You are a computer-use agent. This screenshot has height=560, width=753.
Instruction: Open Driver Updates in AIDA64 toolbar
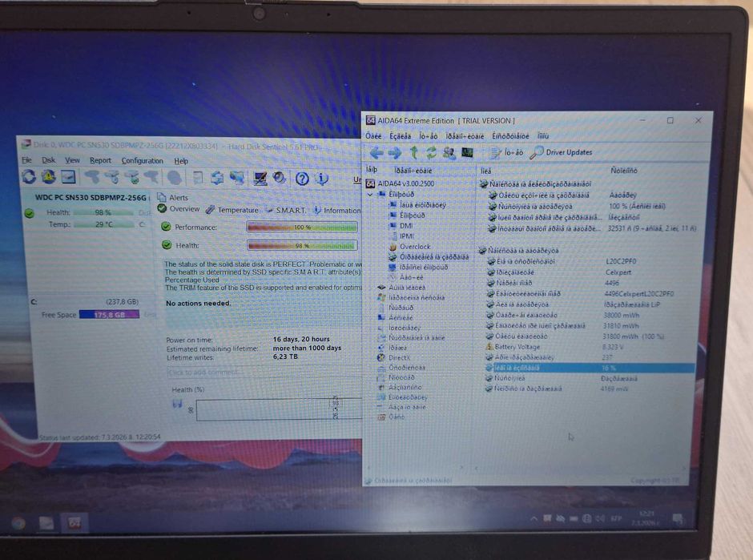561,152
